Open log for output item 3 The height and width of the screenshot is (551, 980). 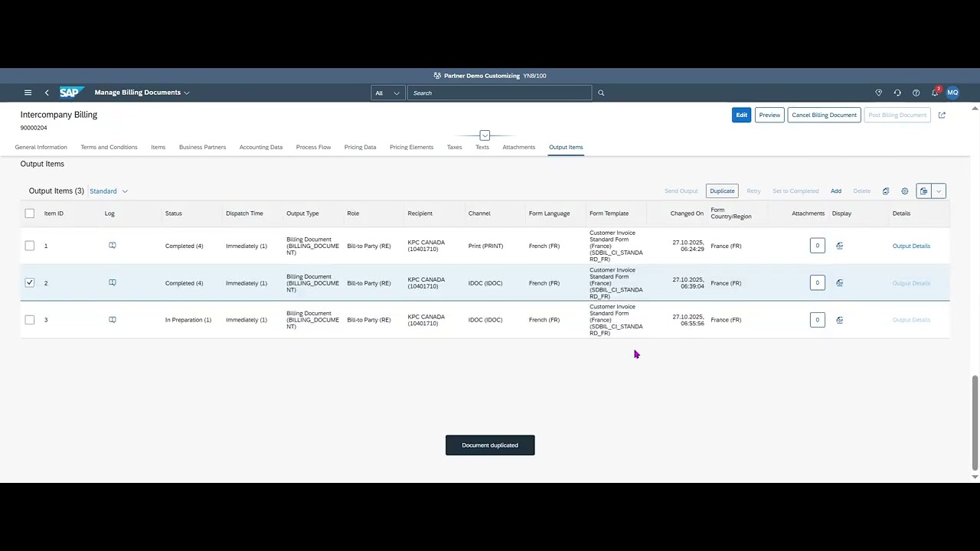click(113, 320)
